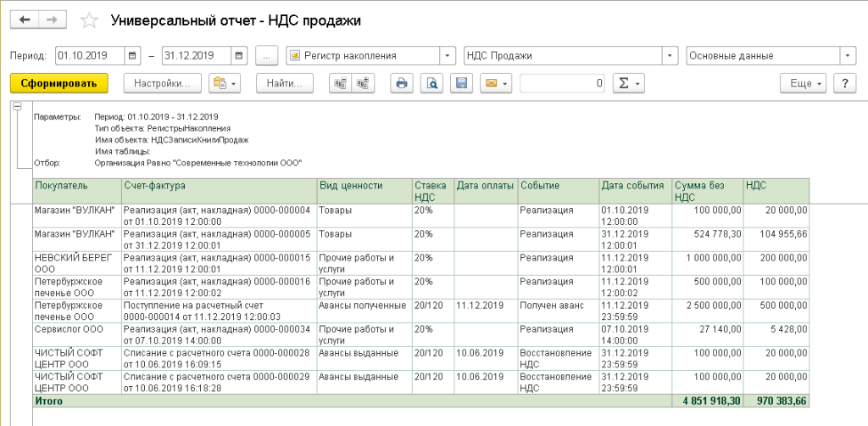Viewport: 868px width, 426px height.
Task: Click the start date input field
Action: coord(89,56)
